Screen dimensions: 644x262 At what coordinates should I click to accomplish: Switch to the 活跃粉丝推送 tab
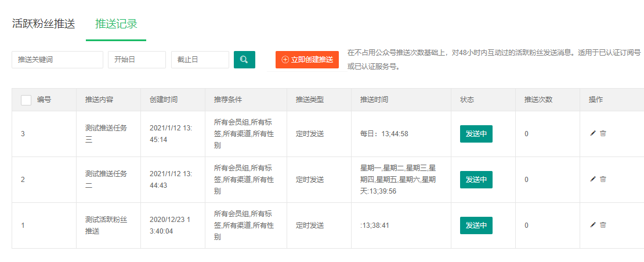(x=44, y=24)
